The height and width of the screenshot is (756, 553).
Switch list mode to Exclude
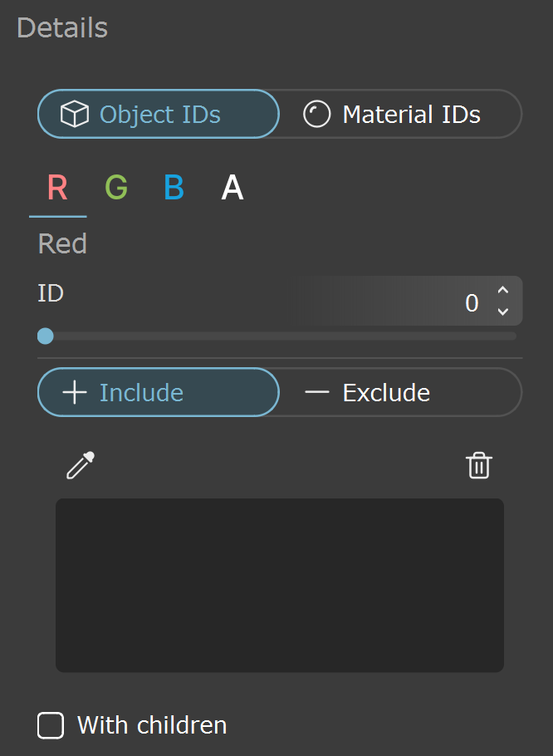[x=401, y=392]
